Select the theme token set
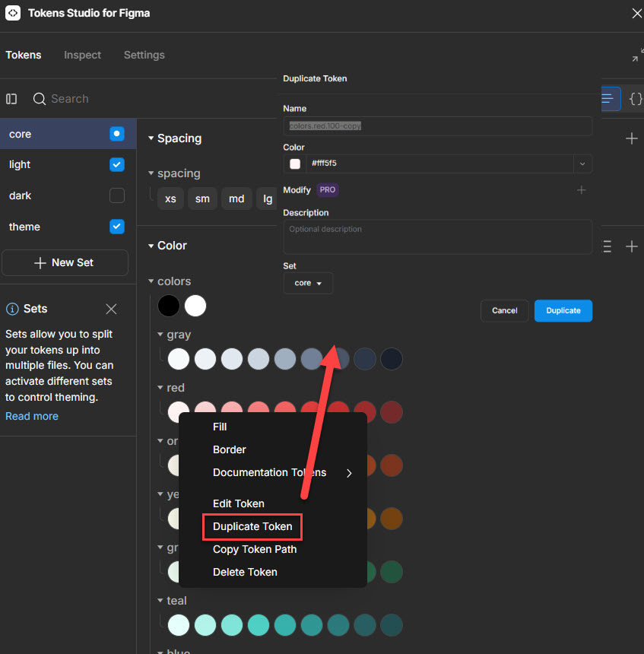 (24, 227)
